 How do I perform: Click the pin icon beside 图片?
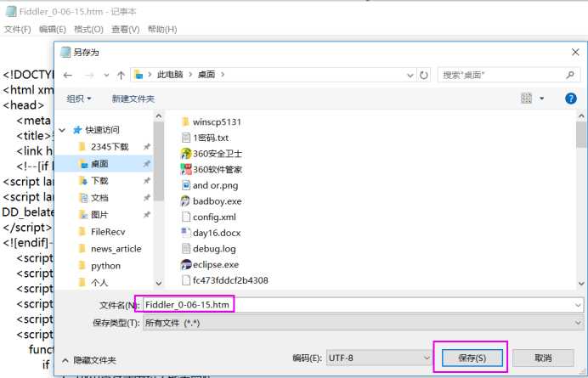[147, 215]
